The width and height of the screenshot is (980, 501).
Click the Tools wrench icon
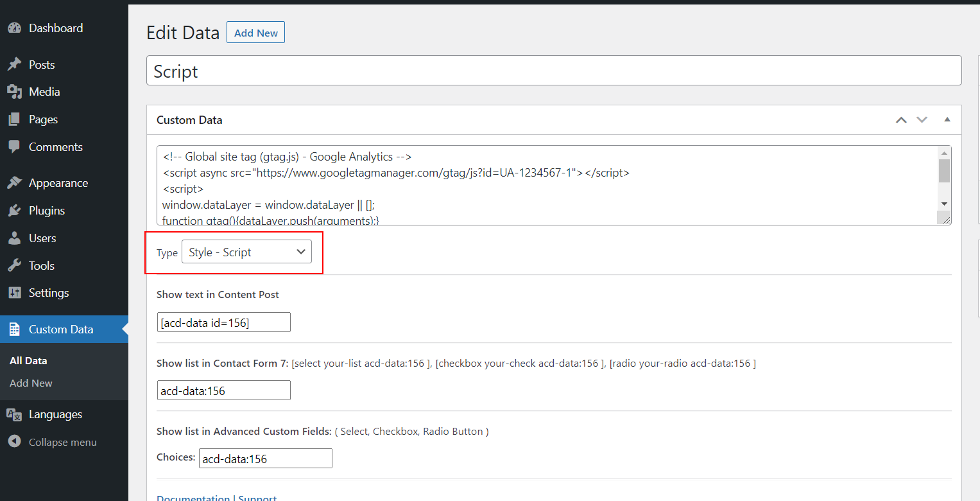click(14, 266)
